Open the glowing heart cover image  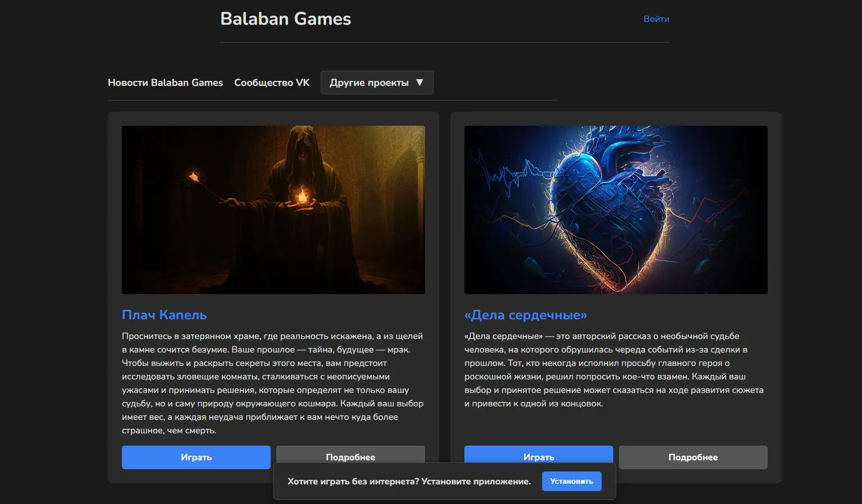click(x=615, y=209)
